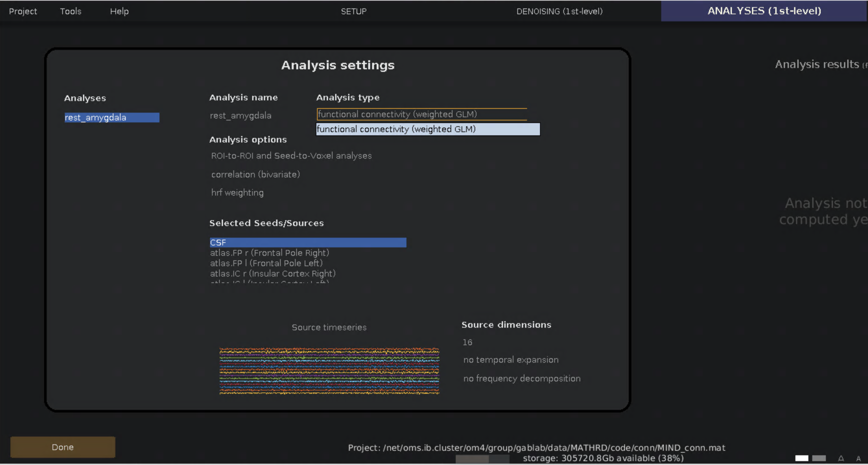Screen dimensions: 868x465
Task: Select the gray color theme swatch
Action: point(819,458)
